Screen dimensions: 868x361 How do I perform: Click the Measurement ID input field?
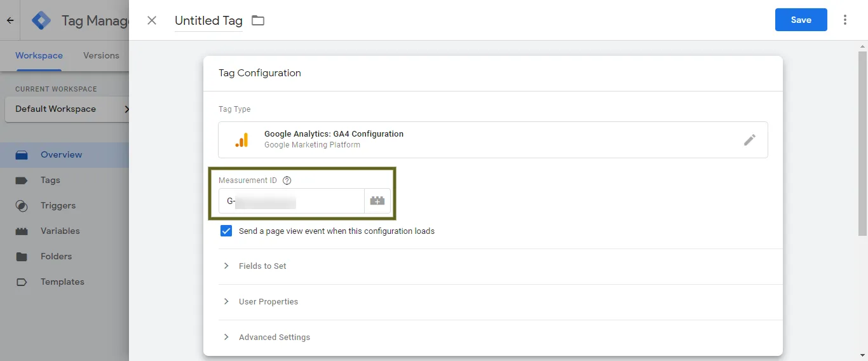point(291,201)
